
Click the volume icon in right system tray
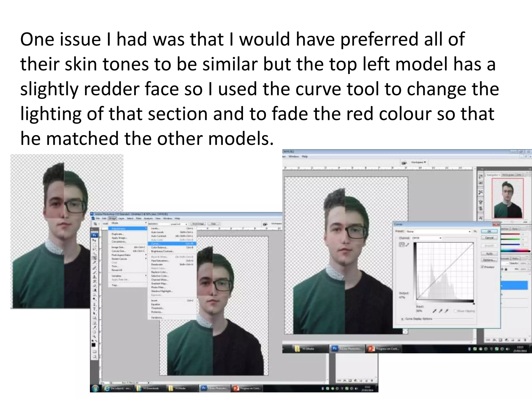pos(508,349)
